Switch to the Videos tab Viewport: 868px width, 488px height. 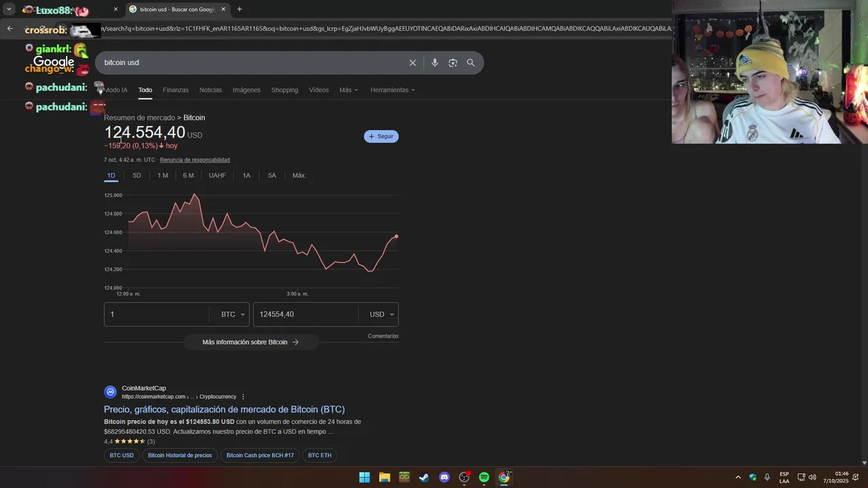pyautogui.click(x=319, y=90)
